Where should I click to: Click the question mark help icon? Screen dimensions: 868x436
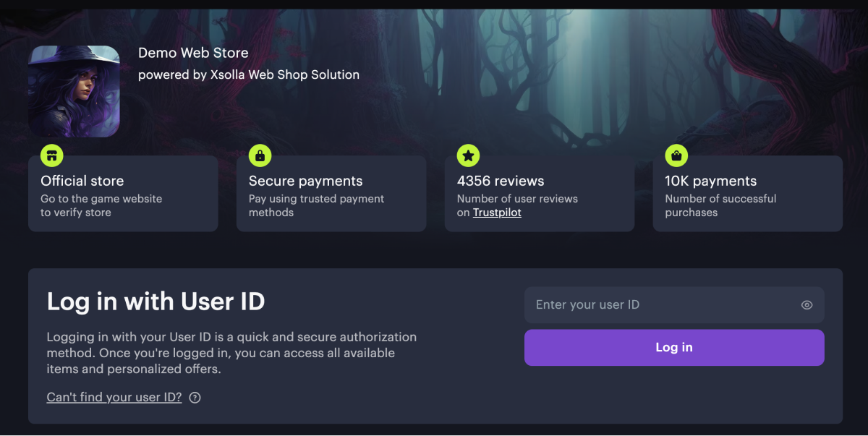coord(195,398)
